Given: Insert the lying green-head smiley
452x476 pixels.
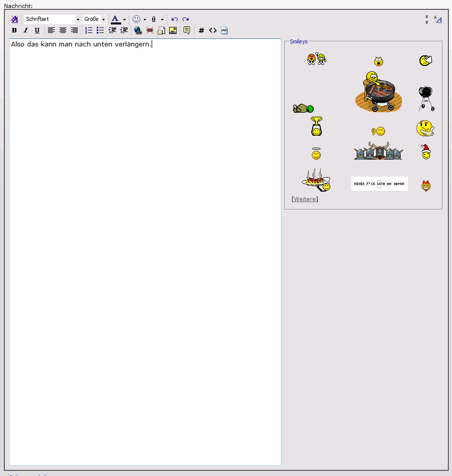Looking at the screenshot, I should tap(303, 108).
